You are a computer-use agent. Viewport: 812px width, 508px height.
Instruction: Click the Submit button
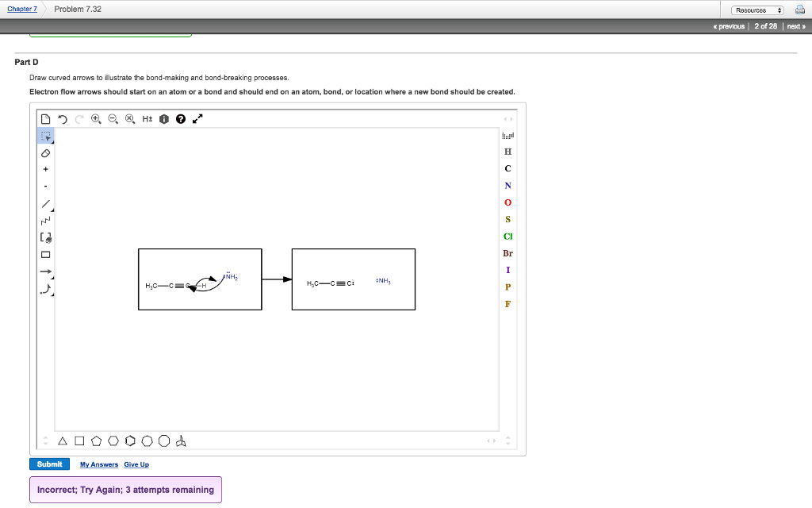click(49, 464)
